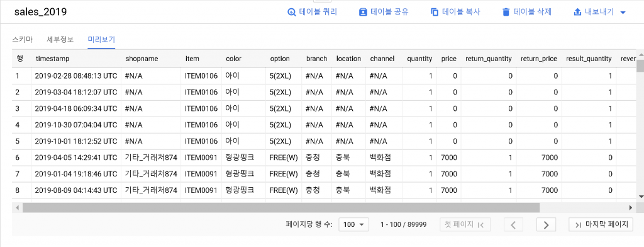Click the share table person icon

pos(363,12)
